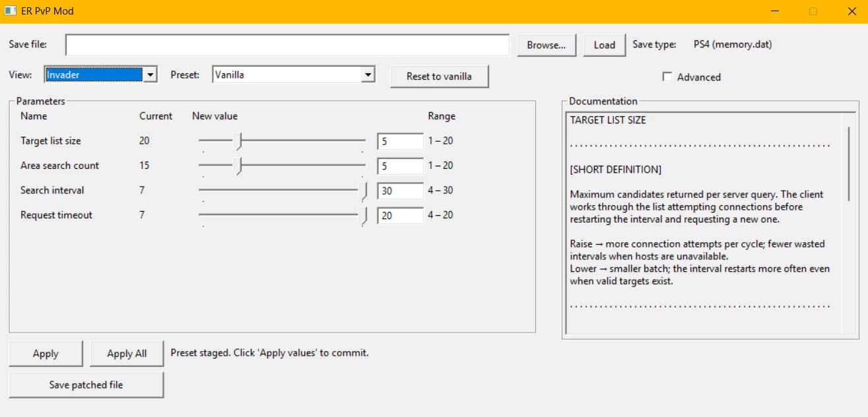Click the Load button
The width and height of the screenshot is (868, 417).
(x=605, y=45)
